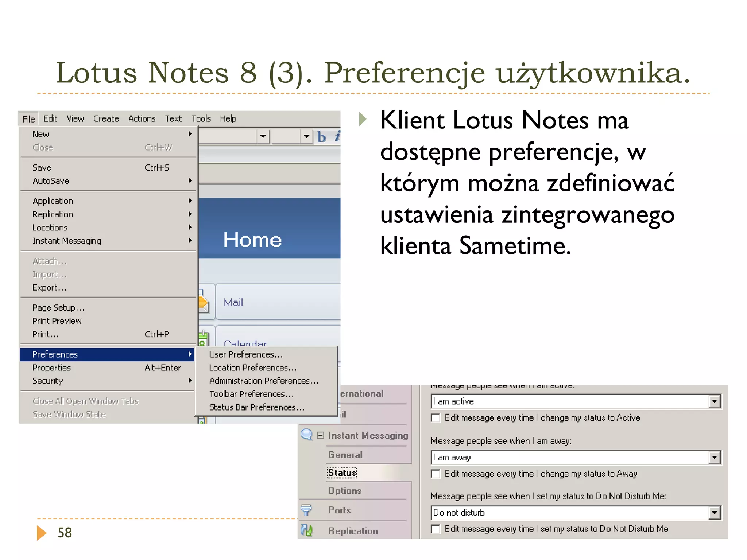Open the Help menu
The height and width of the screenshot is (560, 747).
tap(228, 119)
